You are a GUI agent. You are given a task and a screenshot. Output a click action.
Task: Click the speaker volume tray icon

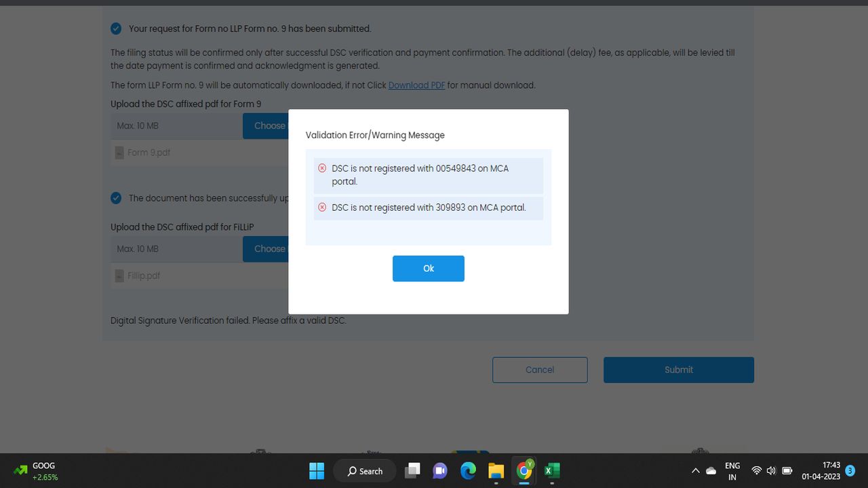point(771,471)
